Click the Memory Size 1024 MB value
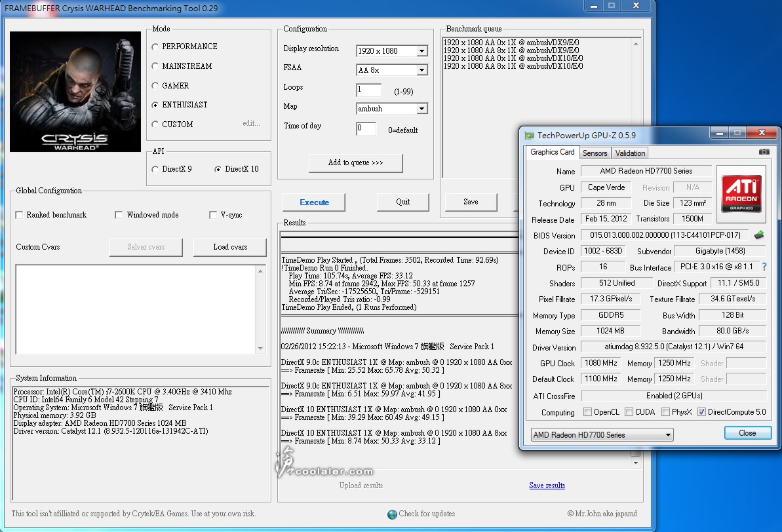 pyautogui.click(x=610, y=331)
